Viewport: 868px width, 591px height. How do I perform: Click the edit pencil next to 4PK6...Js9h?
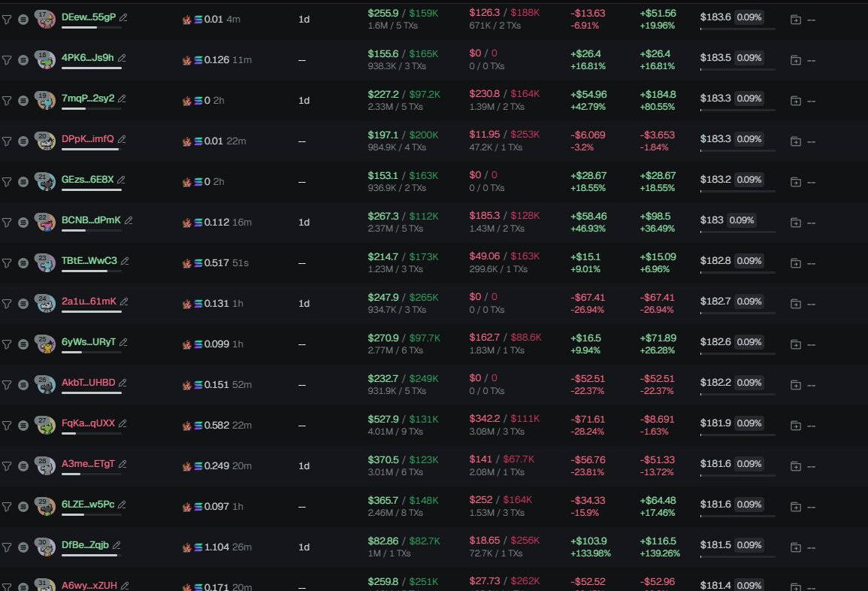(122, 58)
